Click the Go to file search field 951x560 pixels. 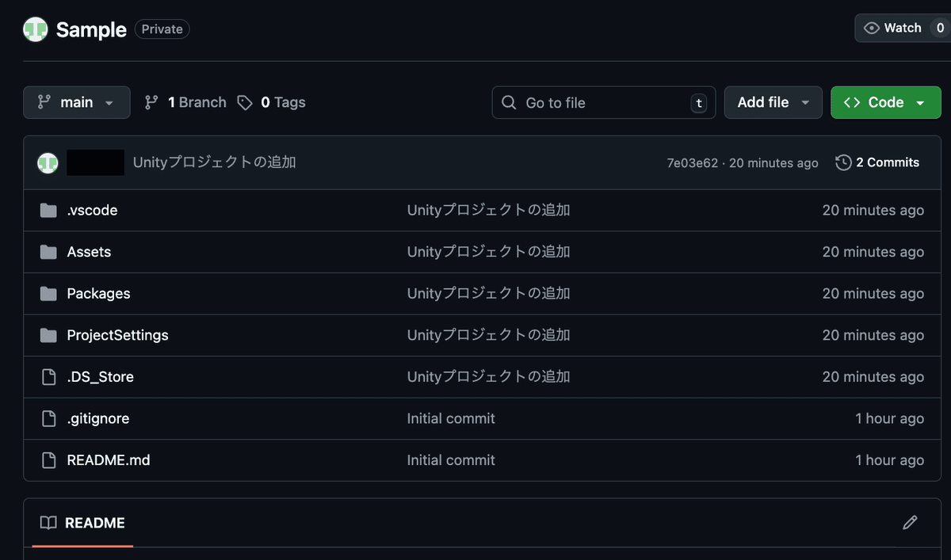click(602, 102)
